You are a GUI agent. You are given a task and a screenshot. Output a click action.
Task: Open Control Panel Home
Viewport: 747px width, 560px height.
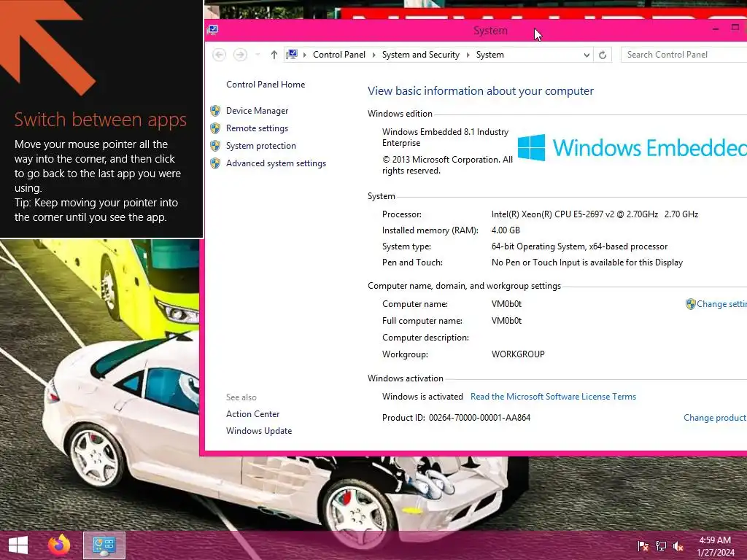266,85
